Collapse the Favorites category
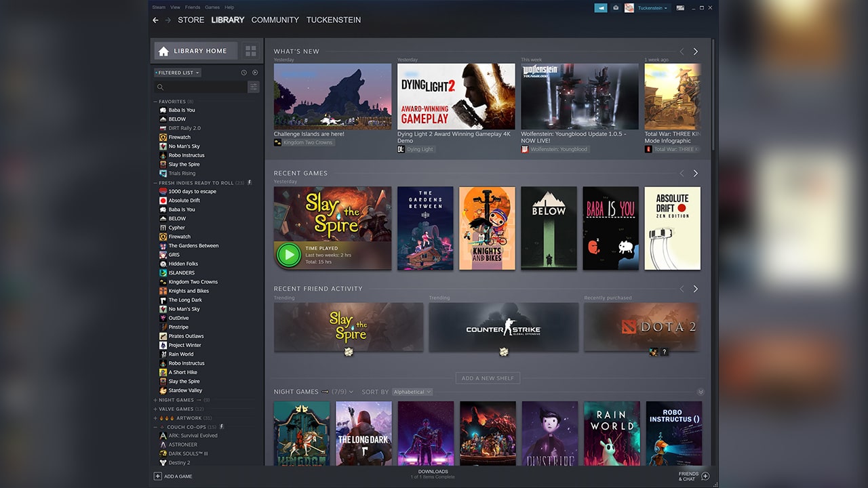Image resolution: width=868 pixels, height=488 pixels. [x=155, y=102]
